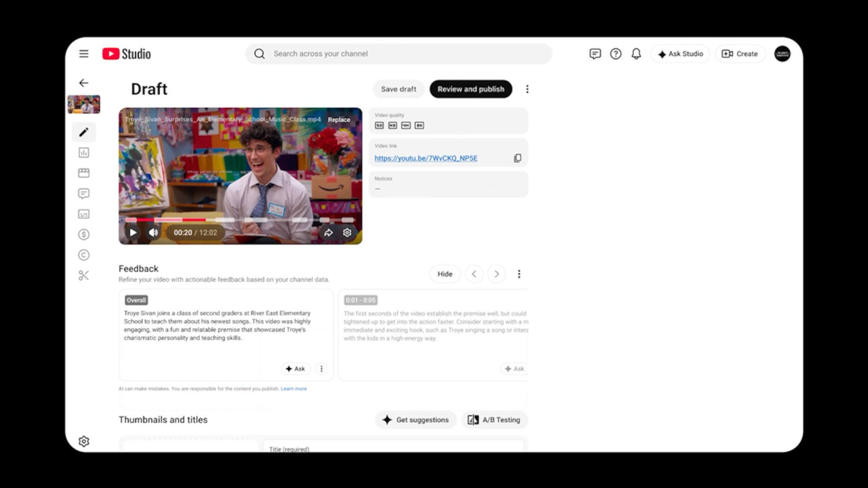
Task: Click Ask on the Overall feedback card
Action: pos(296,369)
